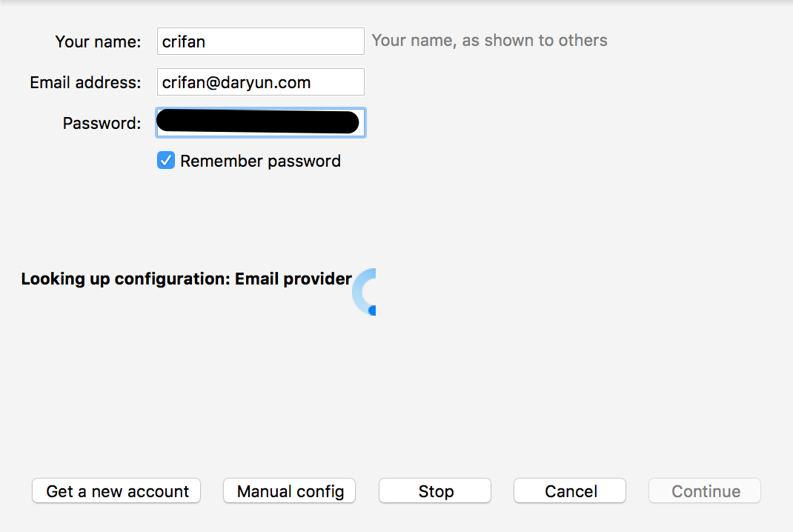Click the greyed-out Continue button
This screenshot has height=532, width=793.
click(706, 491)
